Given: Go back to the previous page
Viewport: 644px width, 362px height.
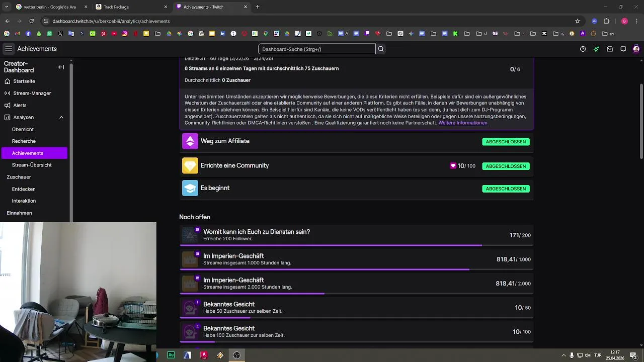Looking at the screenshot, I should [7, 21].
